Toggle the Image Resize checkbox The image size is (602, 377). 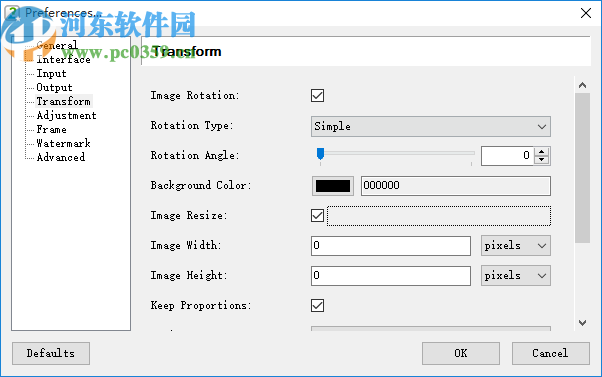click(x=318, y=216)
